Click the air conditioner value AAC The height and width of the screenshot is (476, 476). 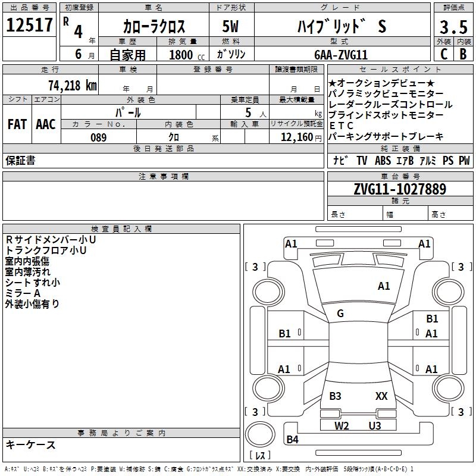point(46,124)
